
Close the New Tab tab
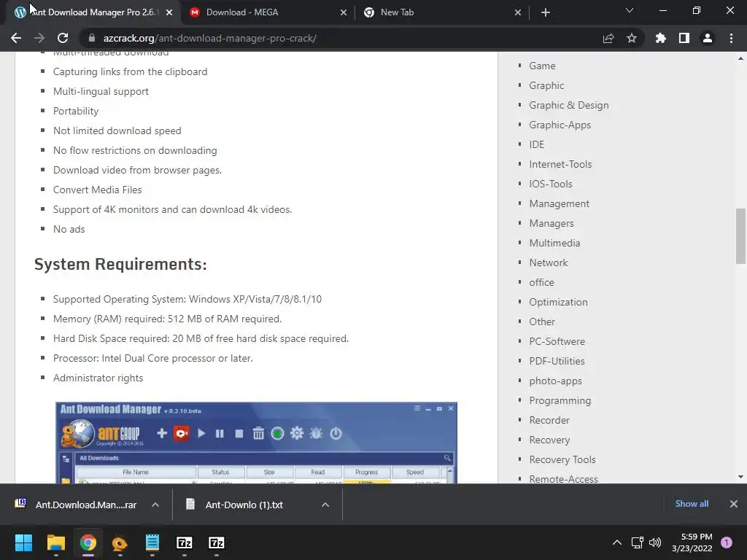click(x=518, y=12)
